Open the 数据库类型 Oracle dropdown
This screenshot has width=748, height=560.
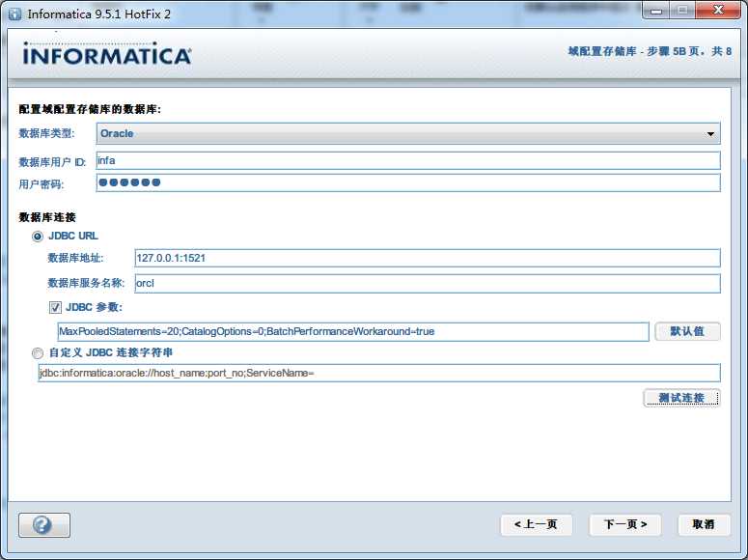click(x=408, y=133)
